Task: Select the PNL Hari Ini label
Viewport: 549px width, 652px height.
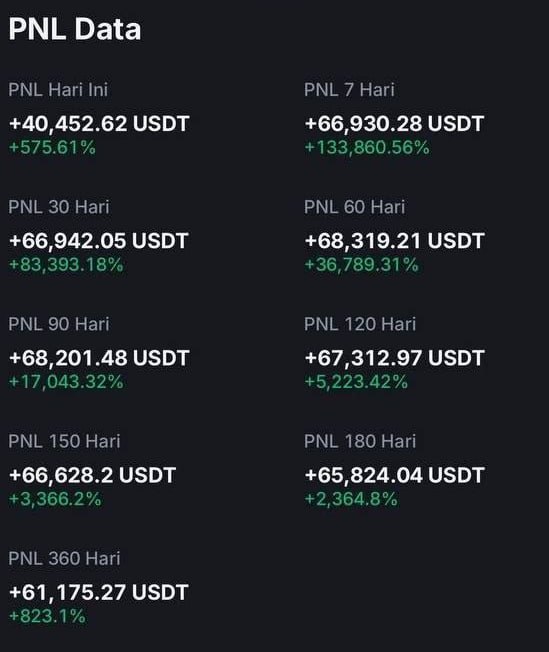Action: coord(58,90)
